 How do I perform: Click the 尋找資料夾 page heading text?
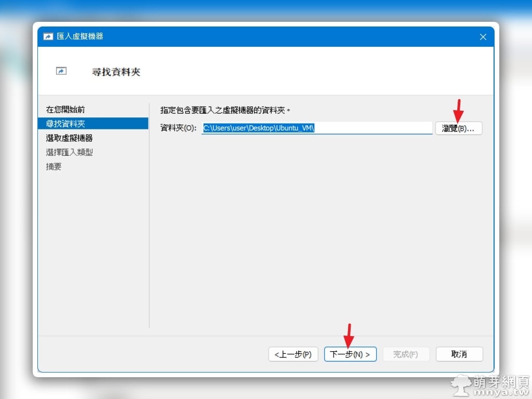click(116, 72)
